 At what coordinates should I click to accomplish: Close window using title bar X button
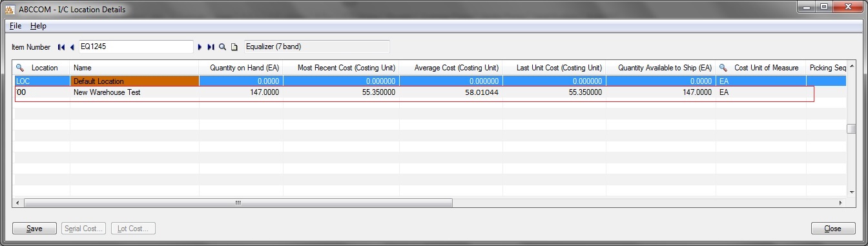point(848,7)
